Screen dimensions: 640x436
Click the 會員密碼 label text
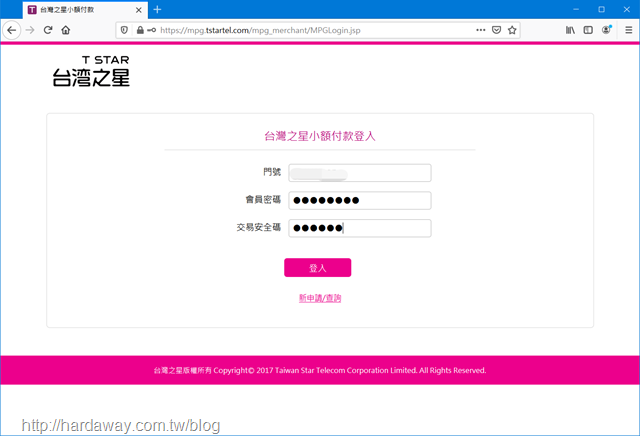coord(263,200)
